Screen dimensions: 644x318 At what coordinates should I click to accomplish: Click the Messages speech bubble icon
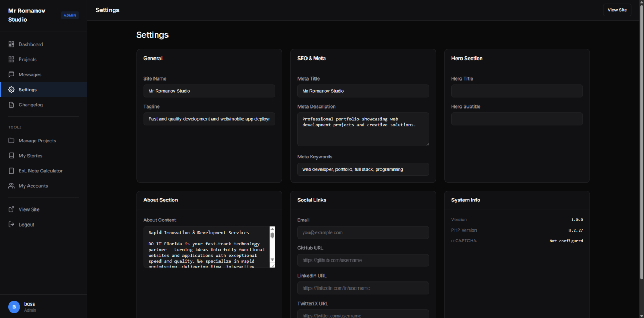click(11, 75)
